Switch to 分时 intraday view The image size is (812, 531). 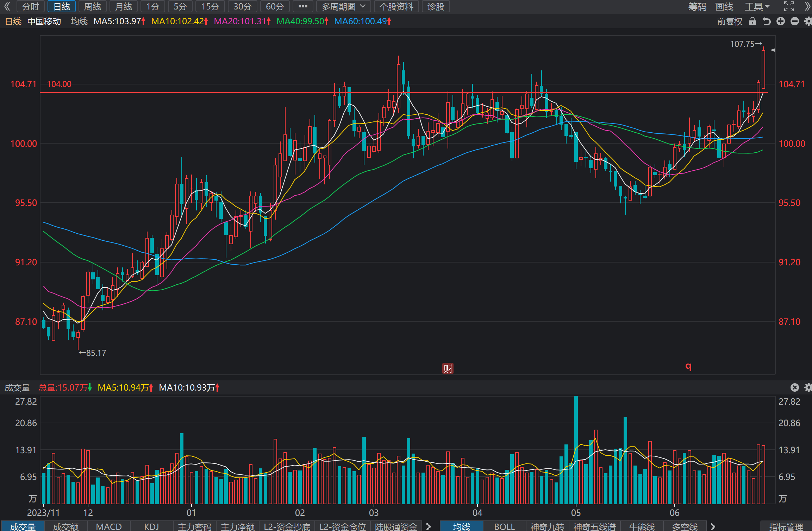point(30,6)
